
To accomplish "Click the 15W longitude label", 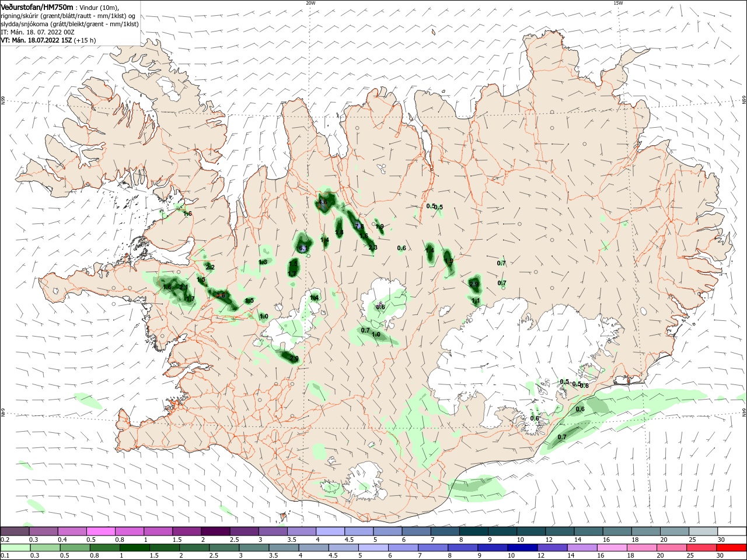I will click(618, 3).
